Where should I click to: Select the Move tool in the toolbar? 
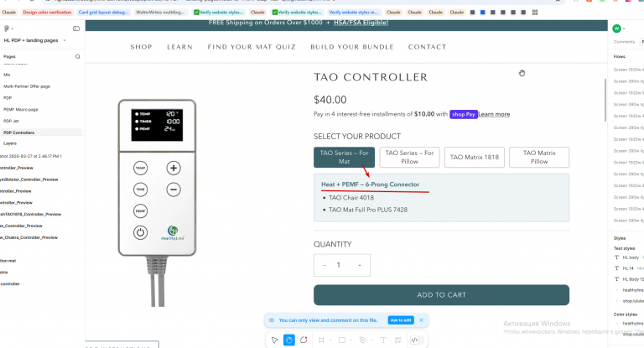pos(274,340)
